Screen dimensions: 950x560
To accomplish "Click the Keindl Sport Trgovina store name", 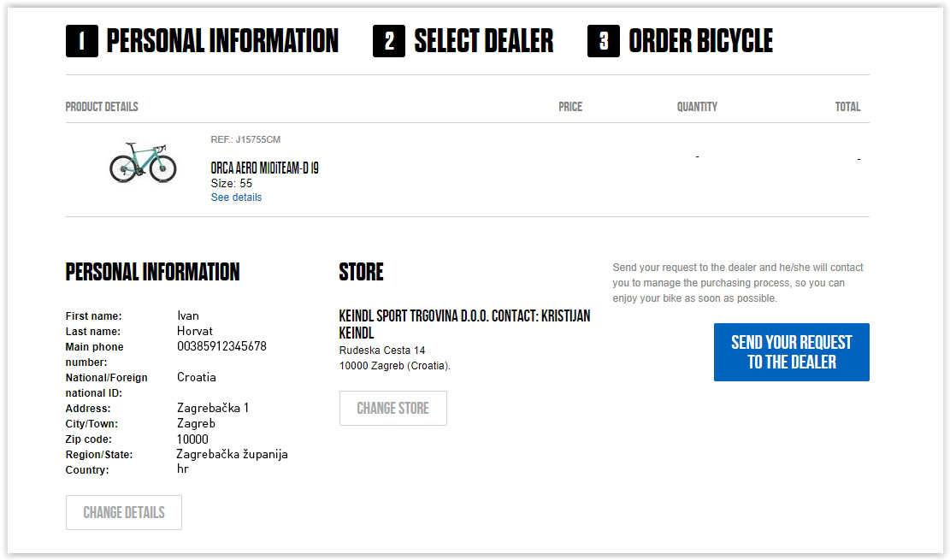I will pyautogui.click(x=464, y=324).
